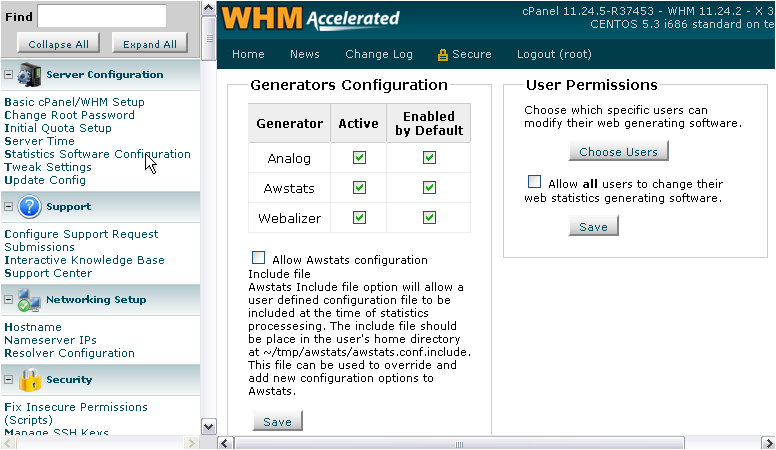Uncheck Awstats Enabled by Default checkbox
The height and width of the screenshot is (450, 776).
click(x=429, y=188)
